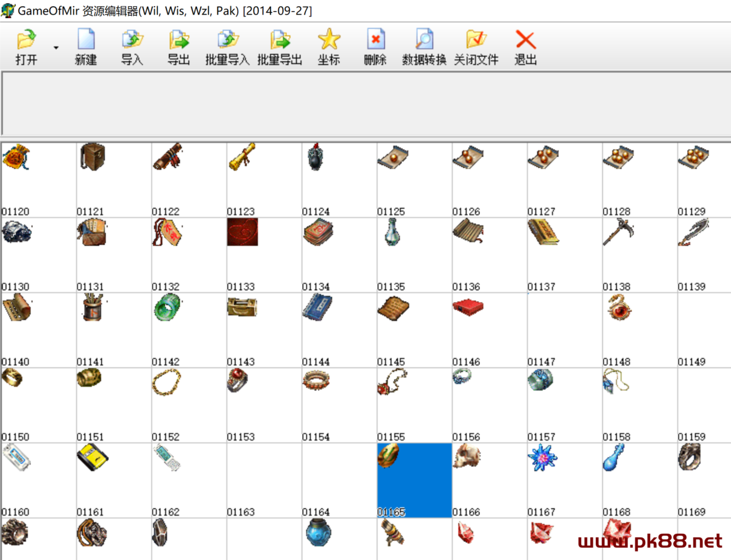731x560 pixels.
Task: Click 关闭文件 to close the file
Action: 476,41
